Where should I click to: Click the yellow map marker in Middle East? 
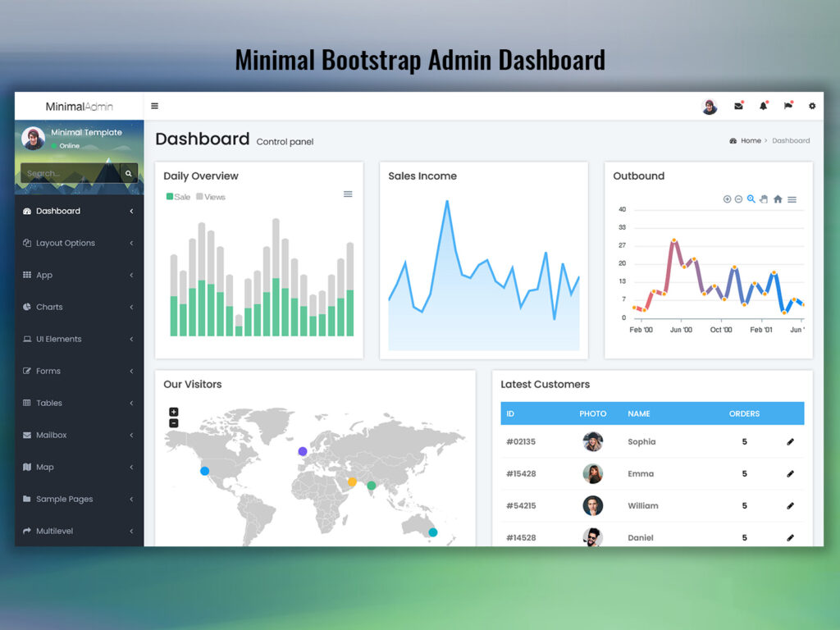(x=352, y=482)
